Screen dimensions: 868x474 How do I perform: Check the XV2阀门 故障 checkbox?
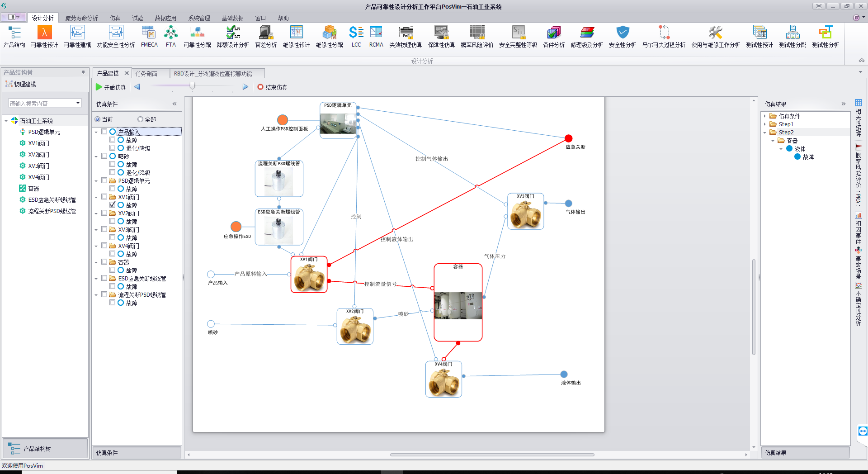112,221
